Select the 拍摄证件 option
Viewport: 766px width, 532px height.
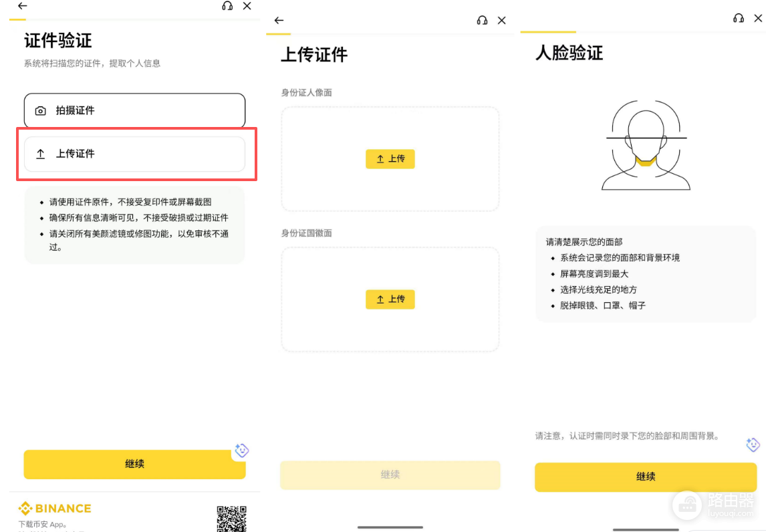134,110
